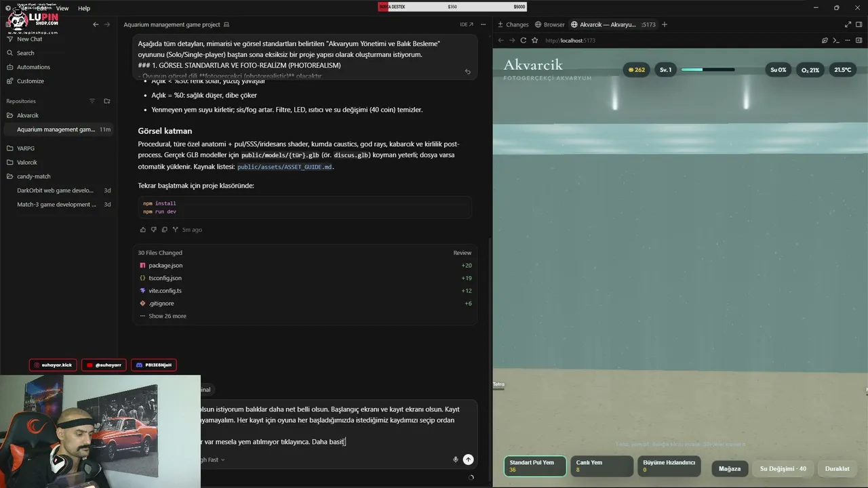The width and height of the screenshot is (868, 488).
Task: Open the View menu
Action: [x=62, y=8]
